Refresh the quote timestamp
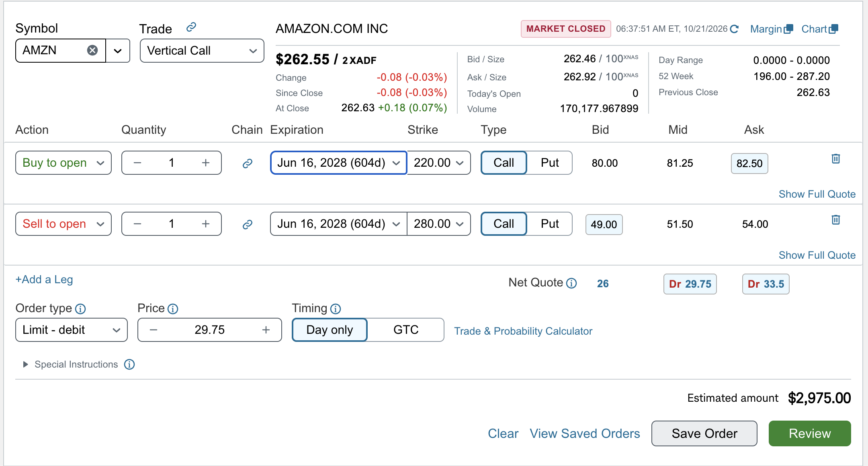Screen dimensions: 868x466 coord(734,29)
